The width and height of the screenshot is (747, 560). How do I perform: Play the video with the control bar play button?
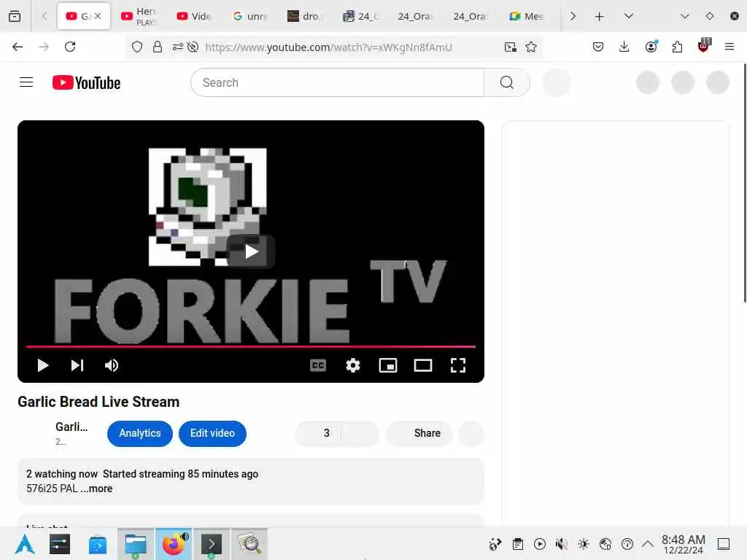coord(43,365)
